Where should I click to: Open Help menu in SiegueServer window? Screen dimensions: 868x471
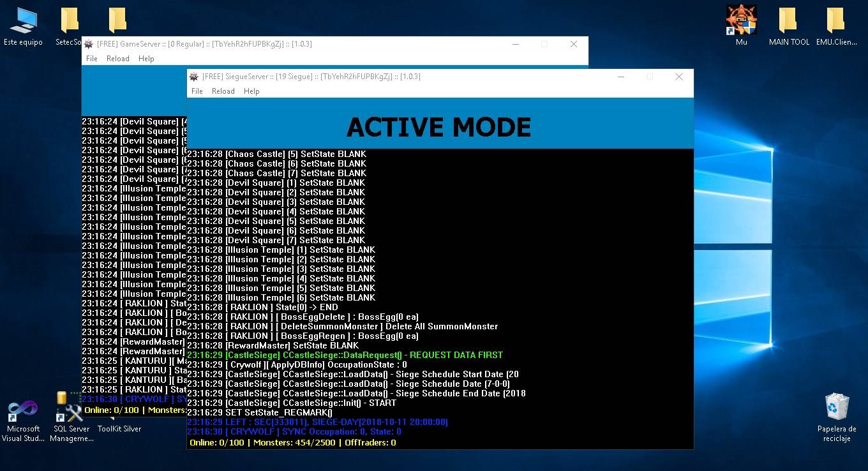[251, 91]
